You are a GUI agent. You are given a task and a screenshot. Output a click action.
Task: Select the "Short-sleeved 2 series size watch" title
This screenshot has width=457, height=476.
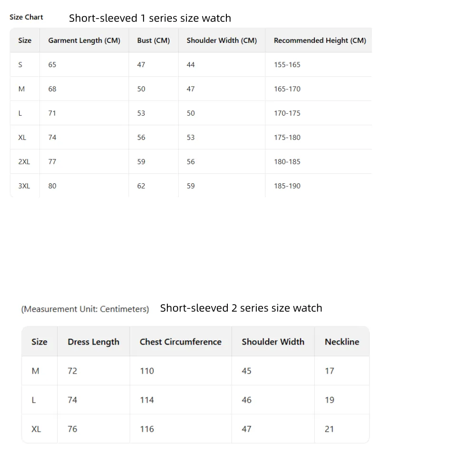(241, 308)
